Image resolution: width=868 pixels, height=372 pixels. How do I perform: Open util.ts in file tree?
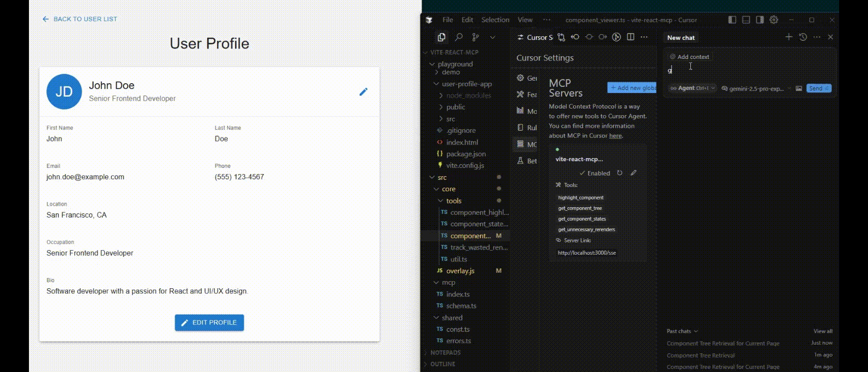pos(458,259)
